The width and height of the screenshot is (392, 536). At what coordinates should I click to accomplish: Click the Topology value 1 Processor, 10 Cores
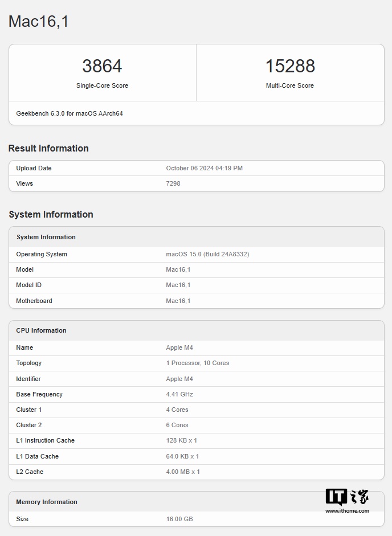pyautogui.click(x=198, y=363)
